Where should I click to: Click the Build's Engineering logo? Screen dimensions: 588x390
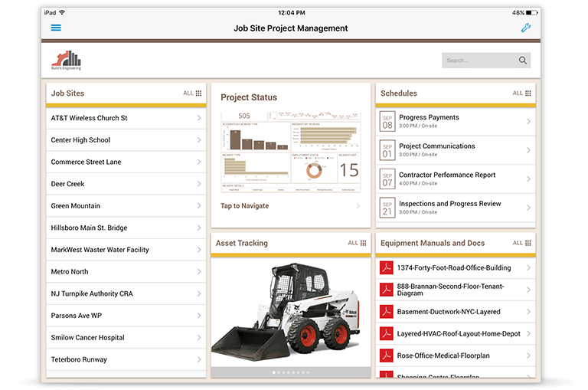point(66,60)
